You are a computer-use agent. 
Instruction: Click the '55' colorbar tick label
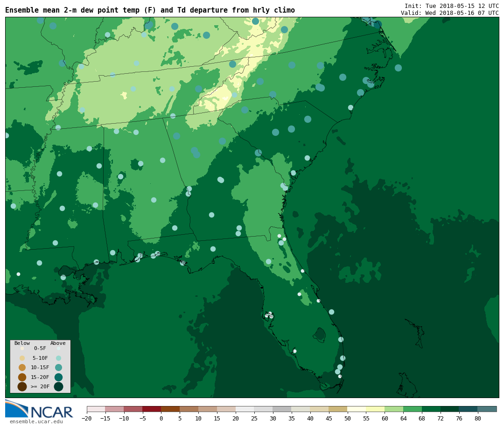coord(366,418)
